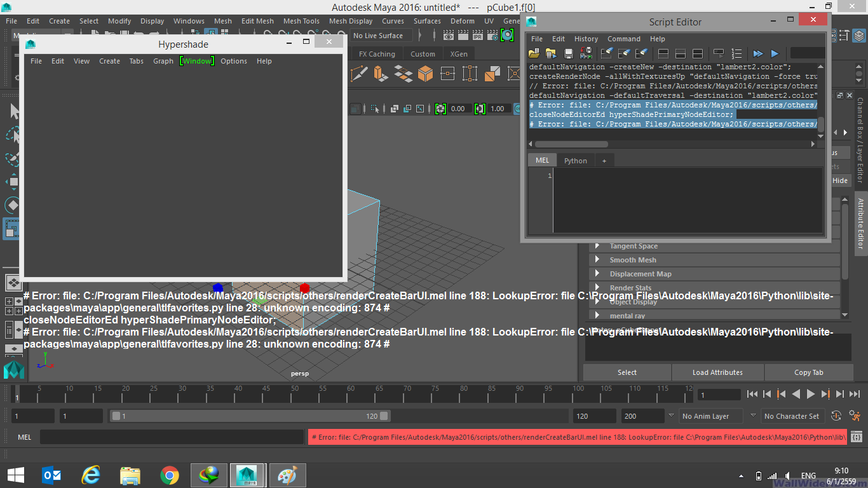Click current frame input field showing 1
The height and width of the screenshot is (488, 868).
tap(719, 395)
